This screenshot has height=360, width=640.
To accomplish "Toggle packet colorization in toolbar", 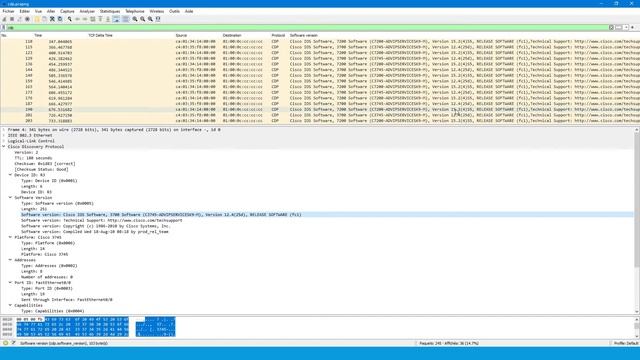I will point(125,19).
